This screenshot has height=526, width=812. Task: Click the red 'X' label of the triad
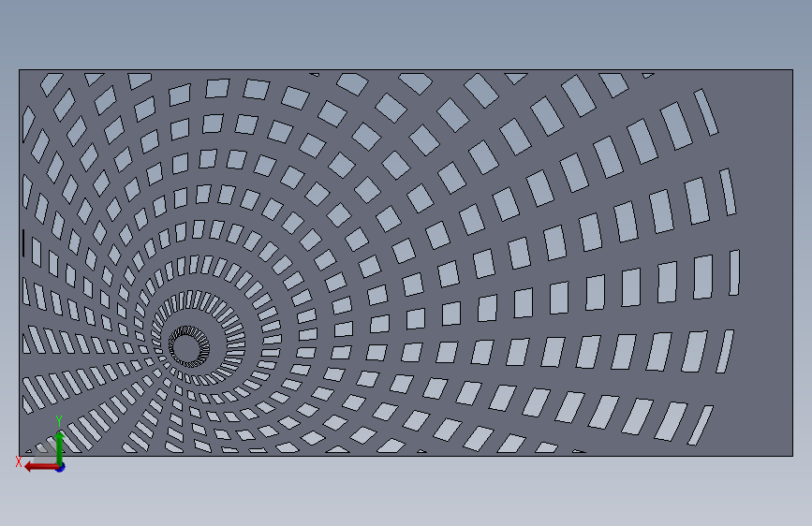point(19,461)
